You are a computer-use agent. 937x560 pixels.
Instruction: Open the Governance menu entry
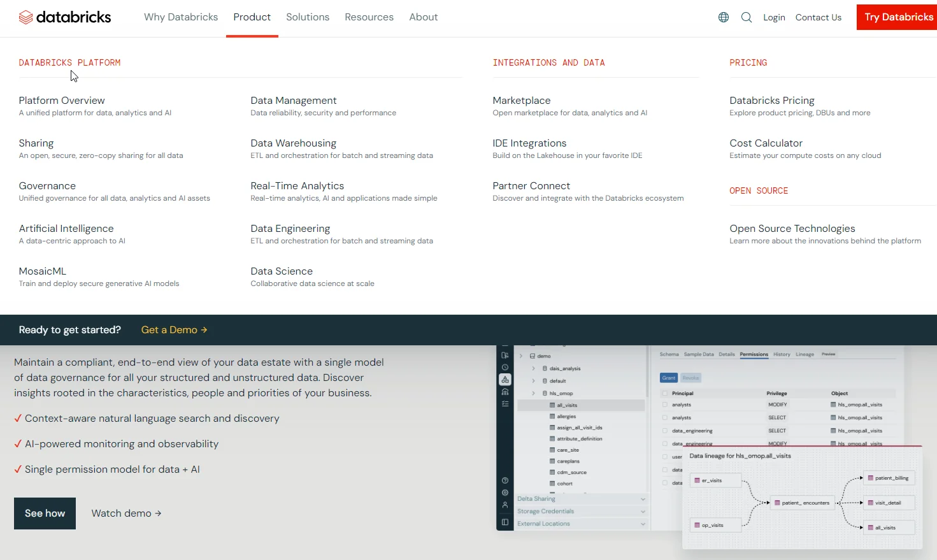(47, 186)
